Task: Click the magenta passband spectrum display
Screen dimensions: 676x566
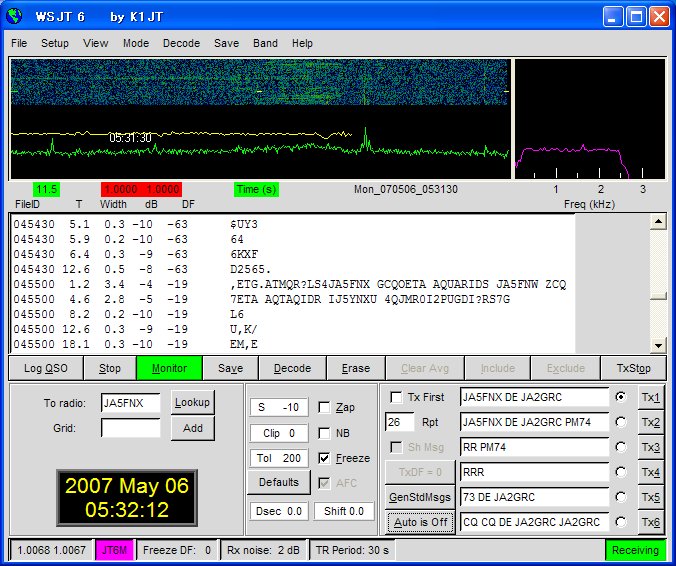Action: tap(590, 119)
